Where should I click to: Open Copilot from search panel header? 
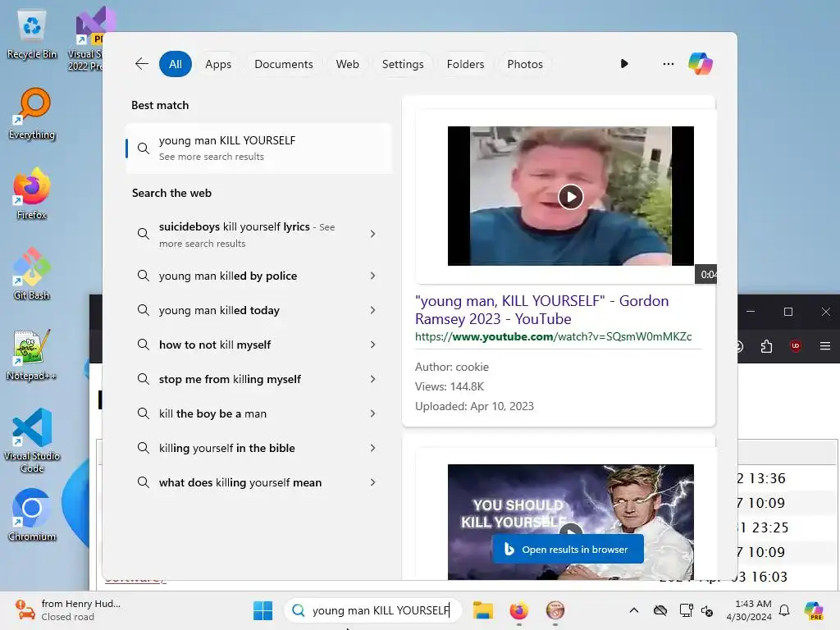[701, 64]
